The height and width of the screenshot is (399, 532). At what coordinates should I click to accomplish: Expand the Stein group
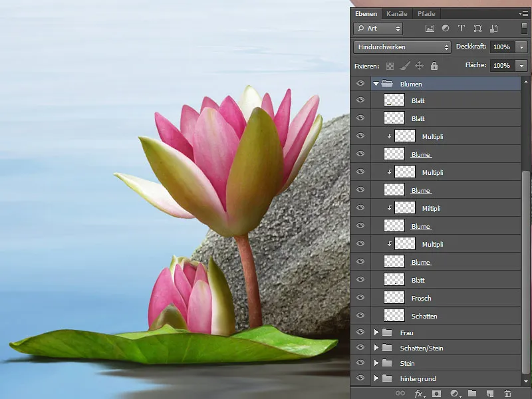376,363
